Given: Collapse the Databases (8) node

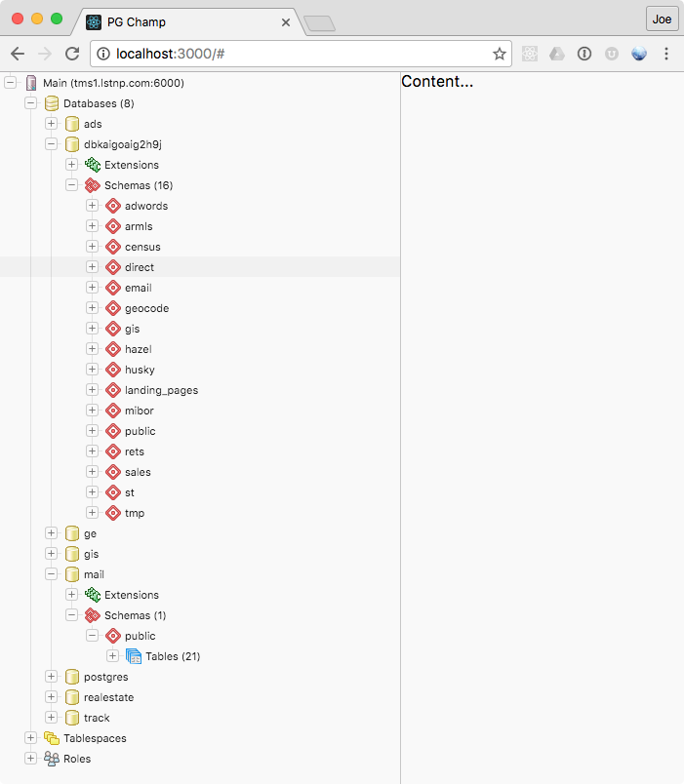Looking at the screenshot, I should click(x=30, y=103).
